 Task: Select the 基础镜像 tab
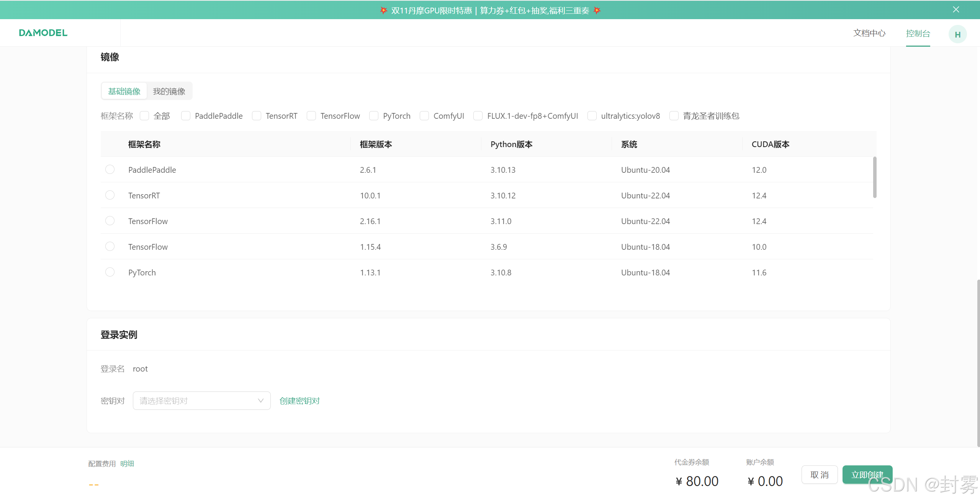(124, 91)
